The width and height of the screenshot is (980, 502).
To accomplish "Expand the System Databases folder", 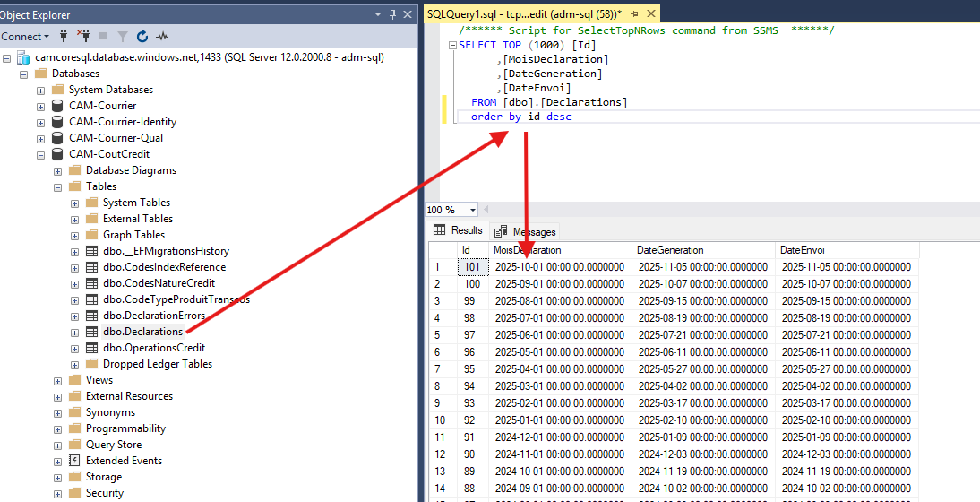I will click(41, 90).
